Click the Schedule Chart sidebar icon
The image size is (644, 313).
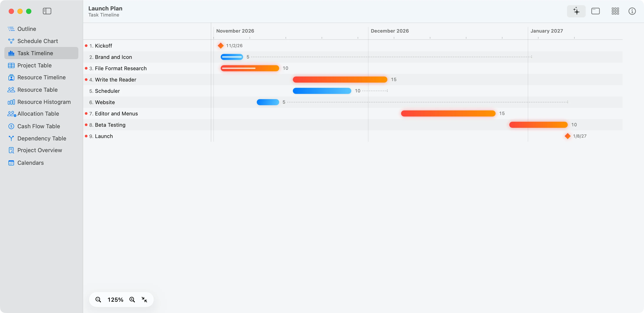[x=11, y=41]
